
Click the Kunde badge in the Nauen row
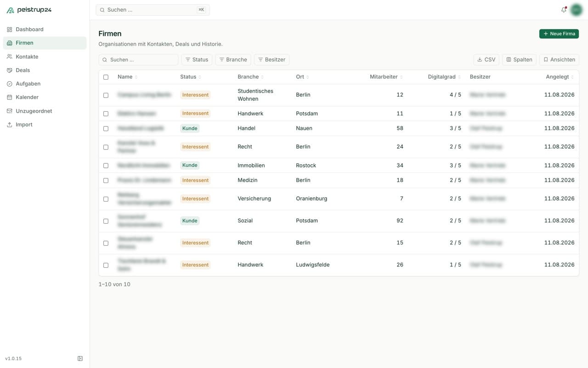(190, 128)
